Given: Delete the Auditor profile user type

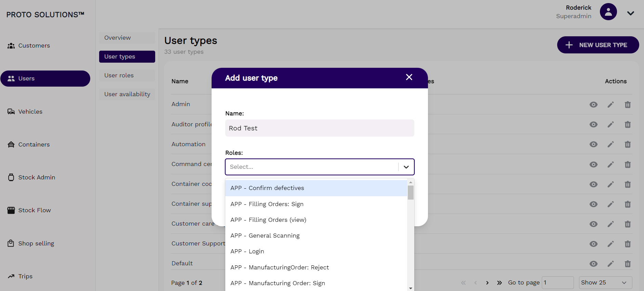Looking at the screenshot, I should click(628, 124).
